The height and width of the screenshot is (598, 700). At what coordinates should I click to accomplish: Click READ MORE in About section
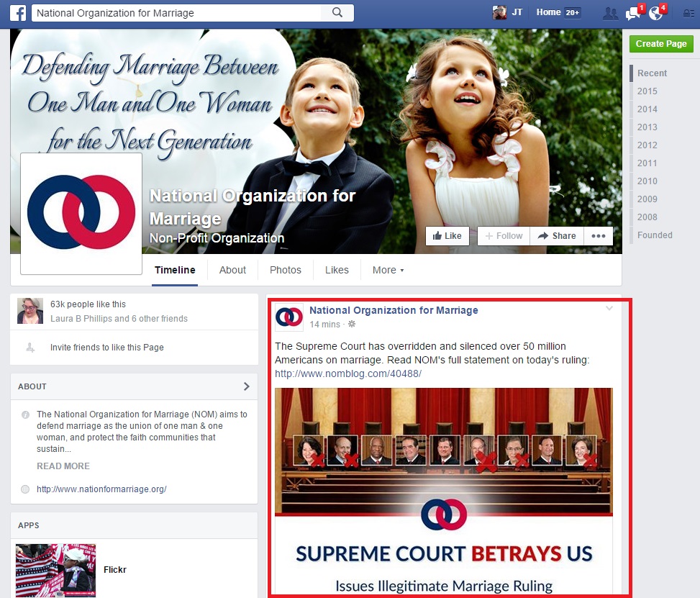point(63,466)
